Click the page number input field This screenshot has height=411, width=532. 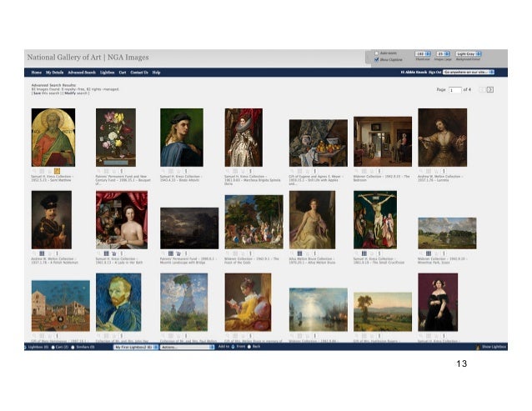pos(455,90)
